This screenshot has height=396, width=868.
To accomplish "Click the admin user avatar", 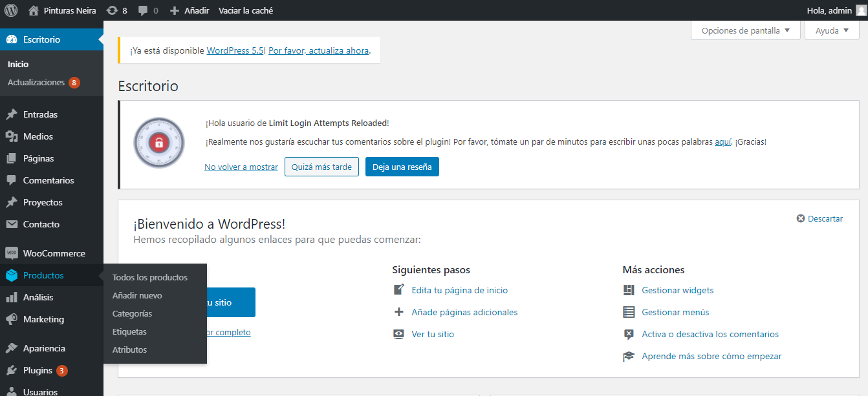I will [x=861, y=10].
